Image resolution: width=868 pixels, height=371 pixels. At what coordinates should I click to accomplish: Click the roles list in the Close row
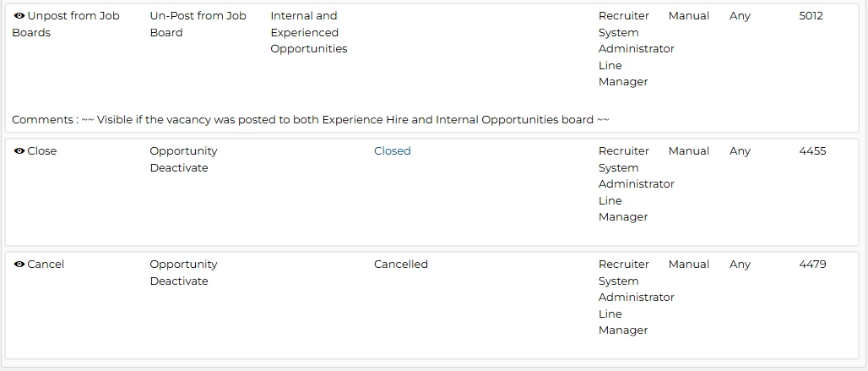[636, 183]
